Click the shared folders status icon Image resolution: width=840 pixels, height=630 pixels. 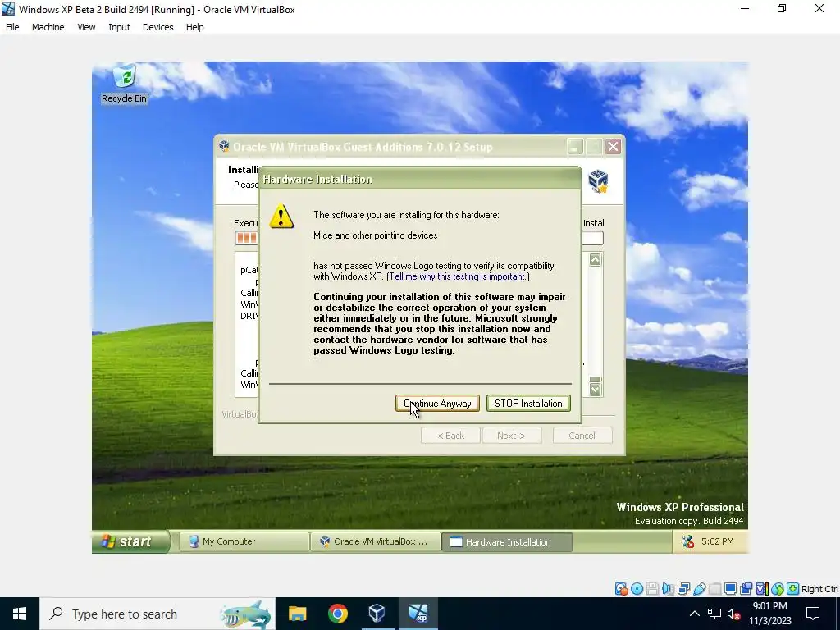(714, 589)
